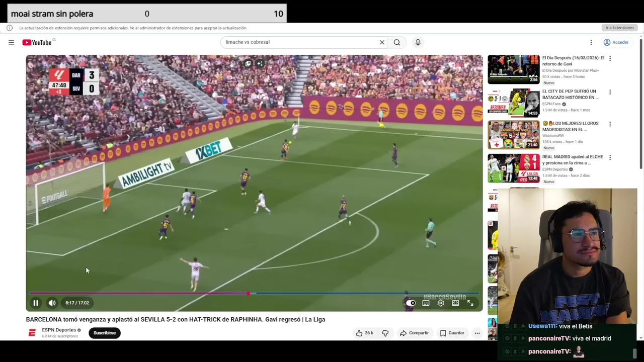Save the video with Guardar
The image size is (644, 362).
452,333
